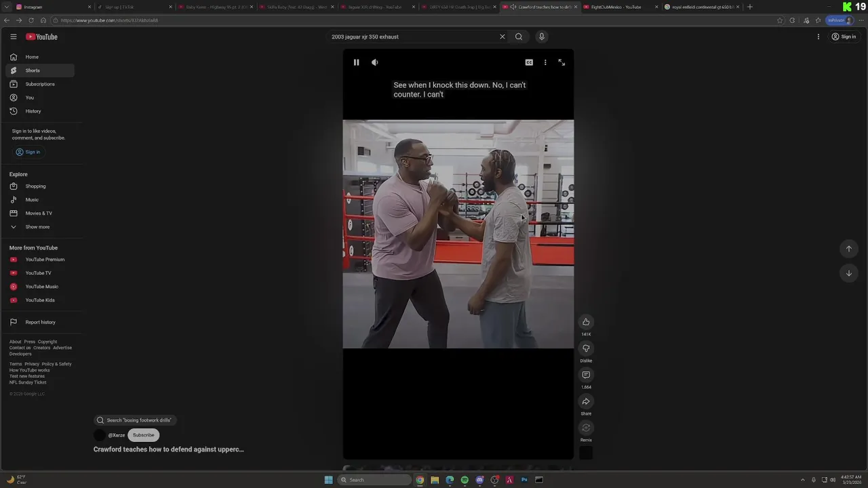Open the YouTube hamburger guide menu

13,37
